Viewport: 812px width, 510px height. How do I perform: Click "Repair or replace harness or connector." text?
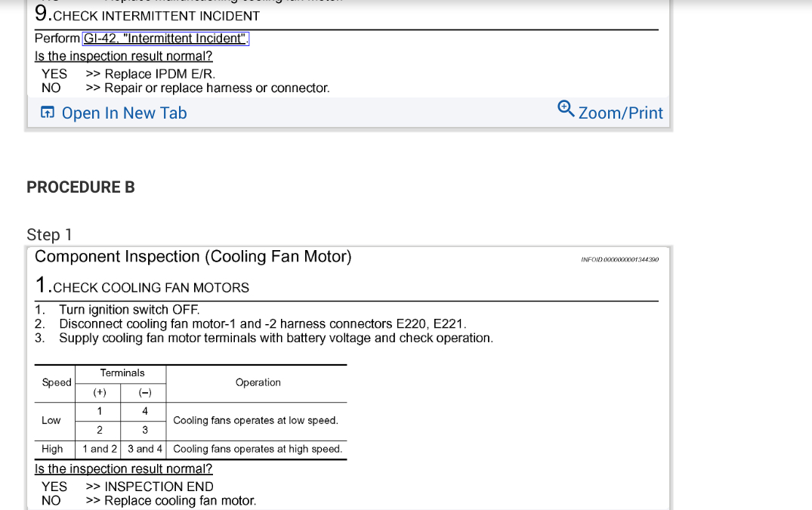pos(217,88)
